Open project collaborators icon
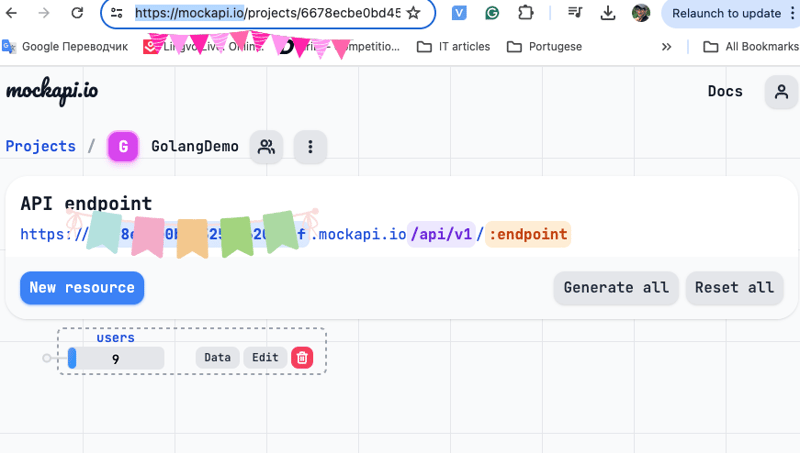 (266, 147)
